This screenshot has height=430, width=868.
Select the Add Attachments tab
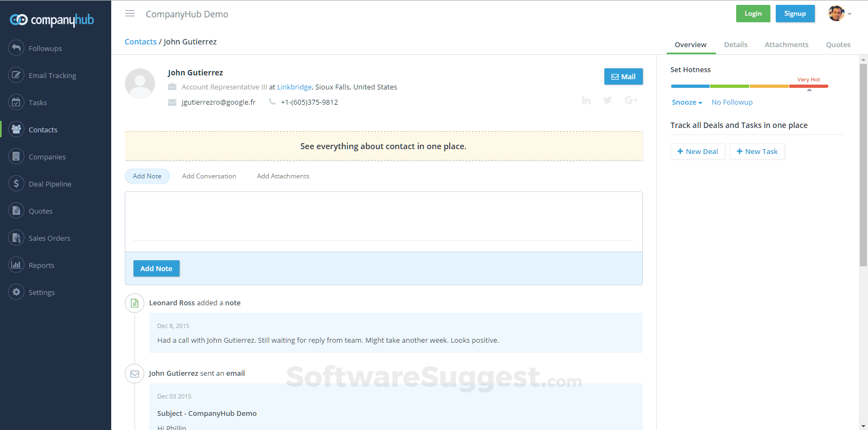click(283, 176)
